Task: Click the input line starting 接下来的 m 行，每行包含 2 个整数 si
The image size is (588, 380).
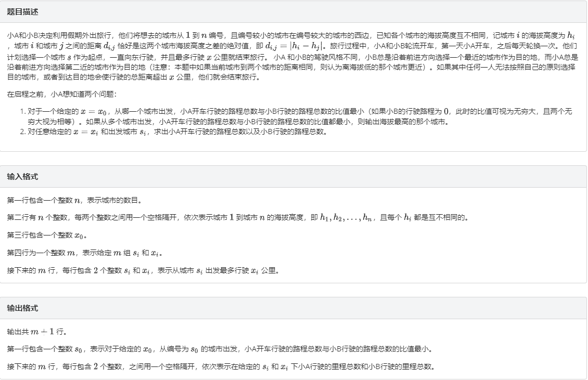Action: tap(144, 270)
